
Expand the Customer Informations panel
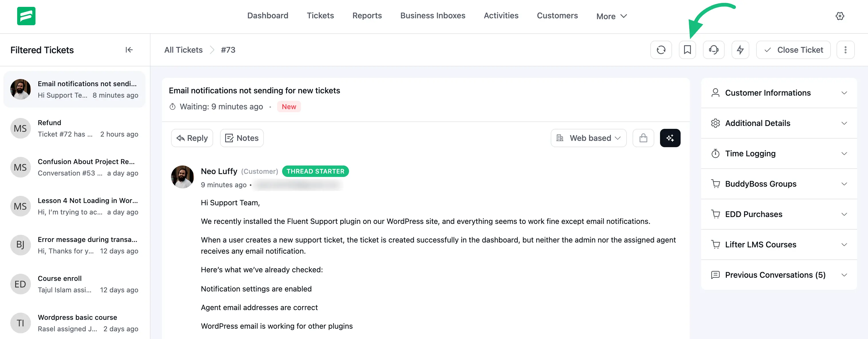point(779,93)
